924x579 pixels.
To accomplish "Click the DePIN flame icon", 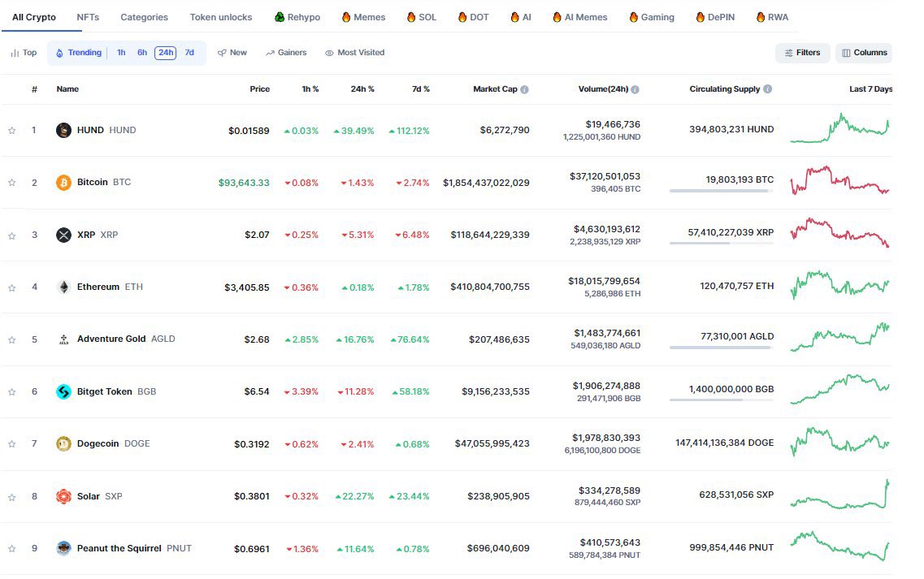I will pos(700,17).
